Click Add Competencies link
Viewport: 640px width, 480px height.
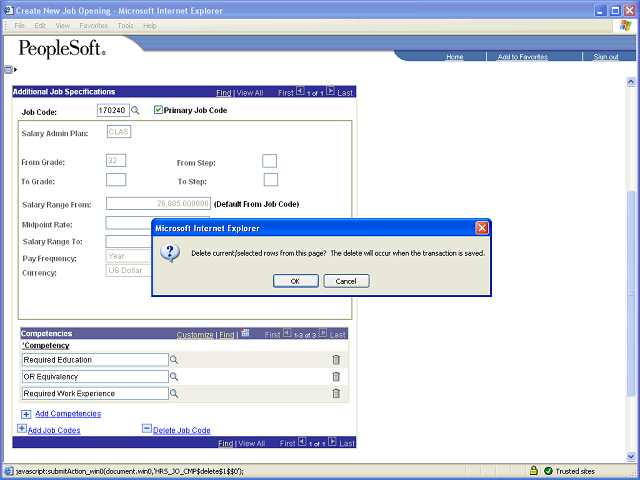[68, 414]
